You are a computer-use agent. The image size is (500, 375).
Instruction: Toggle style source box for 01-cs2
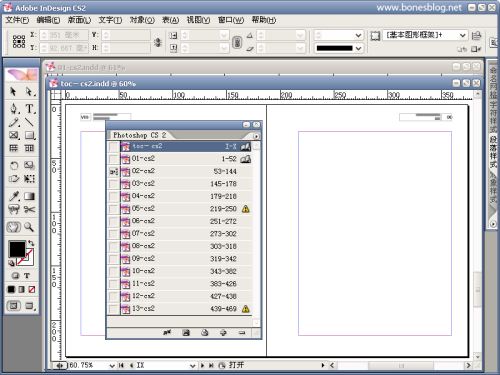114,159
